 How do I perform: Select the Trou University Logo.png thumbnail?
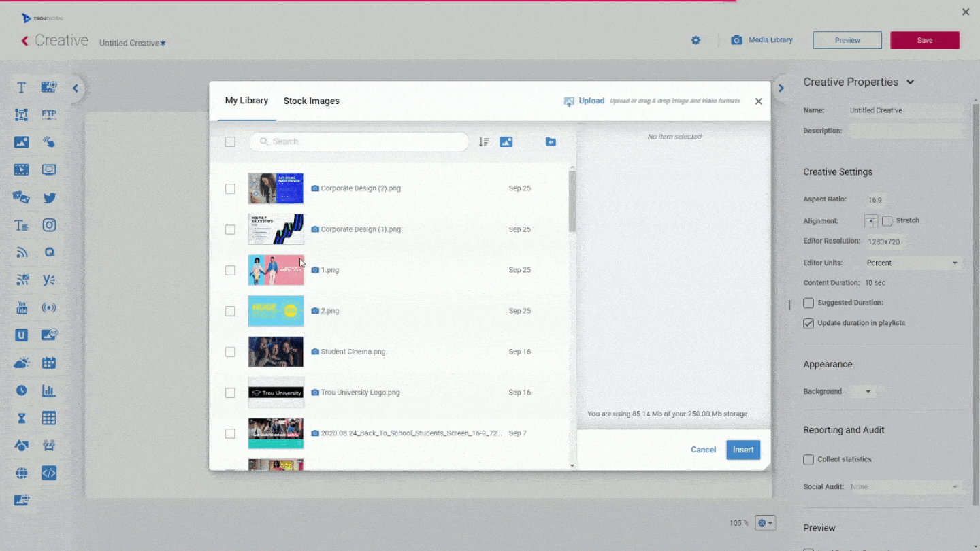[x=276, y=393]
